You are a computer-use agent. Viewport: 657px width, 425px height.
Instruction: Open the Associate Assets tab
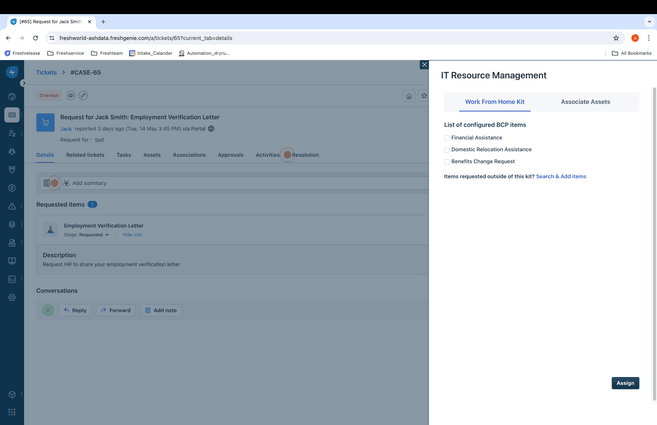coord(585,102)
